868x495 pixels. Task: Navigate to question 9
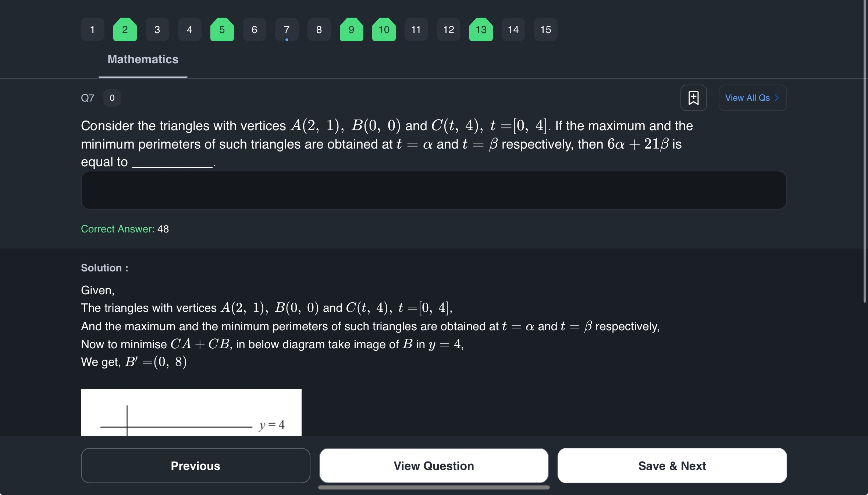351,29
